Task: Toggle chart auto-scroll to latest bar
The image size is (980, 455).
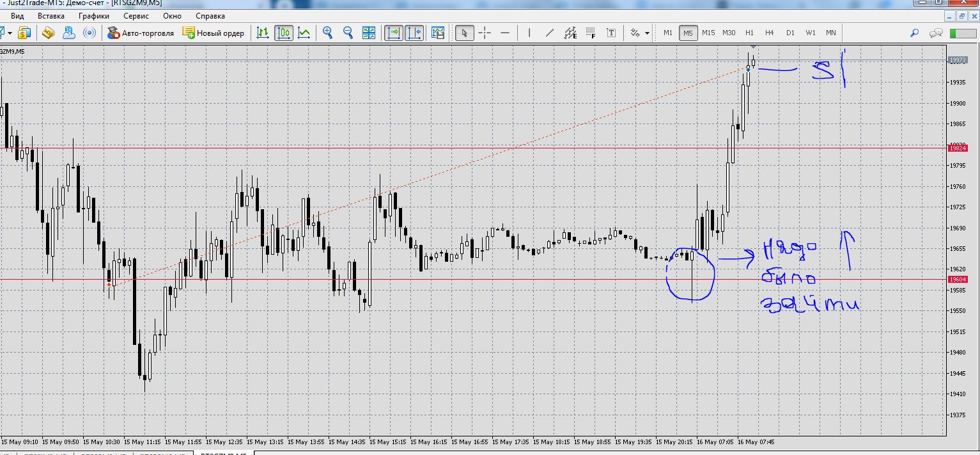Action: (393, 33)
